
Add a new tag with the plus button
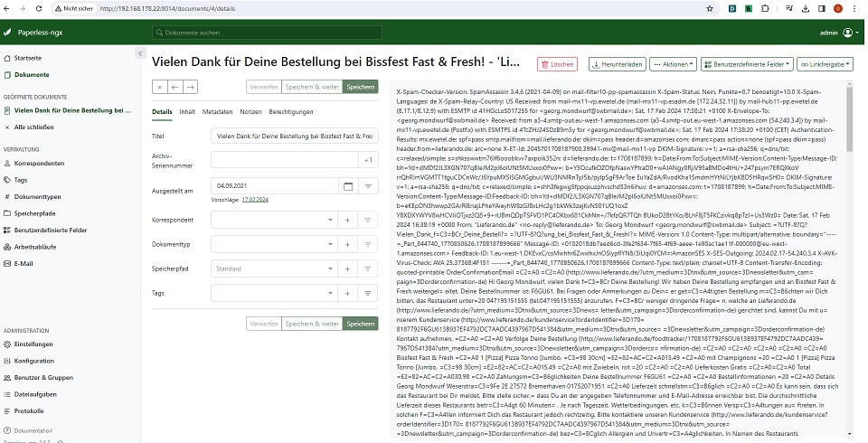[347, 294]
